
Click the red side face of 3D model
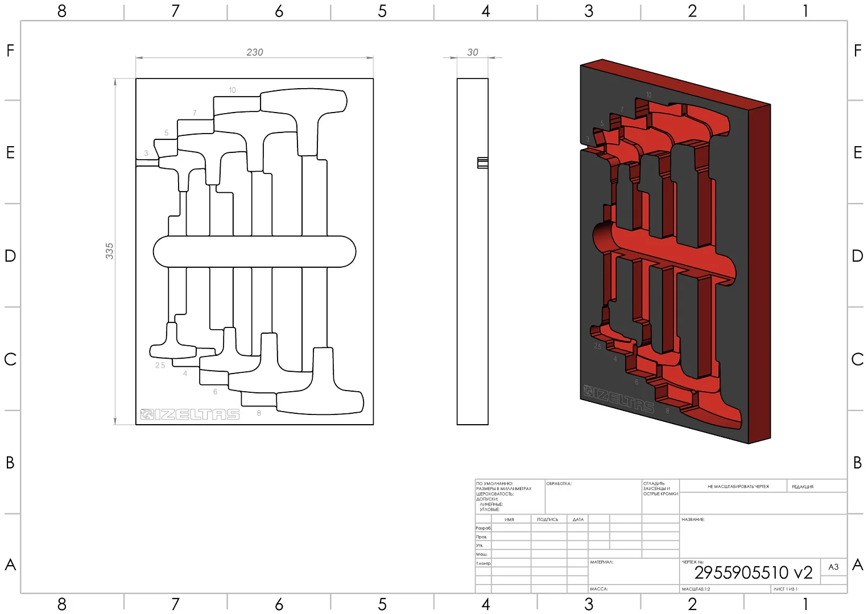point(759,273)
